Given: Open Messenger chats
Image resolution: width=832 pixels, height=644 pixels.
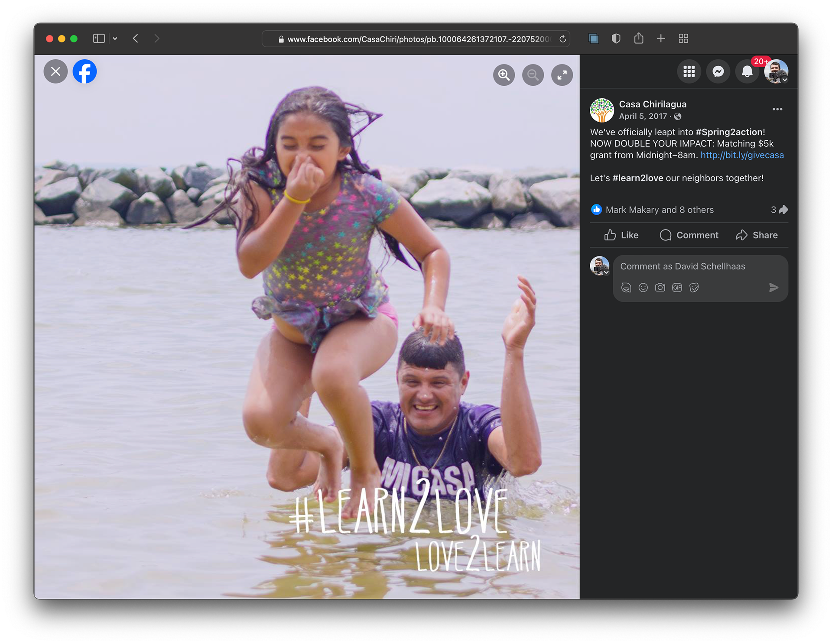Looking at the screenshot, I should [x=718, y=71].
